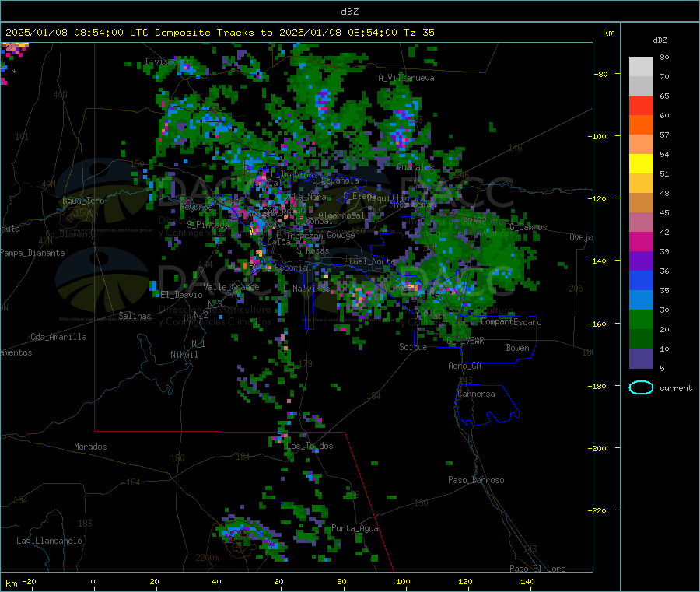Click the '60' tick on the bottom km axis
The image size is (700, 592).
278,582
